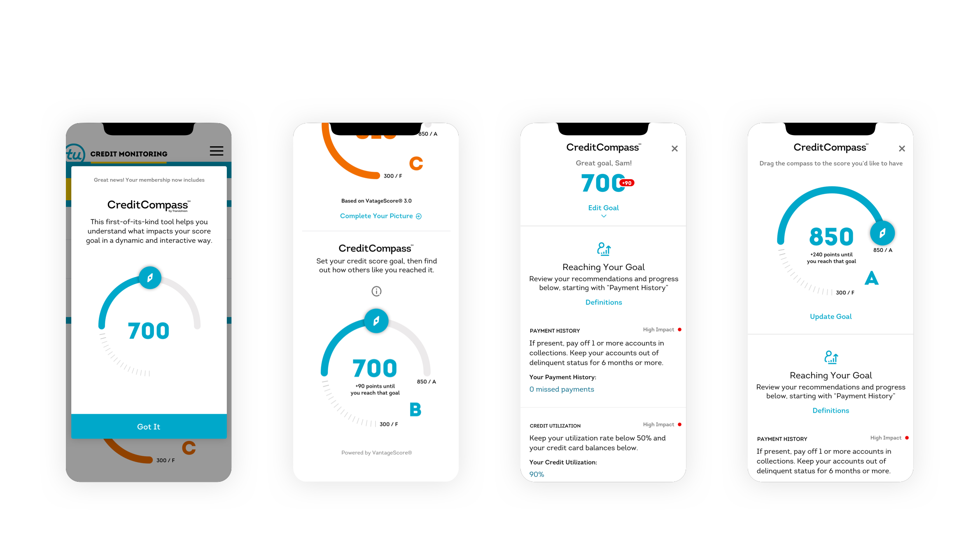This screenshot has height=551, width=980.
Task: Click the close X icon on CreditCompass modal
Action: 674,149
